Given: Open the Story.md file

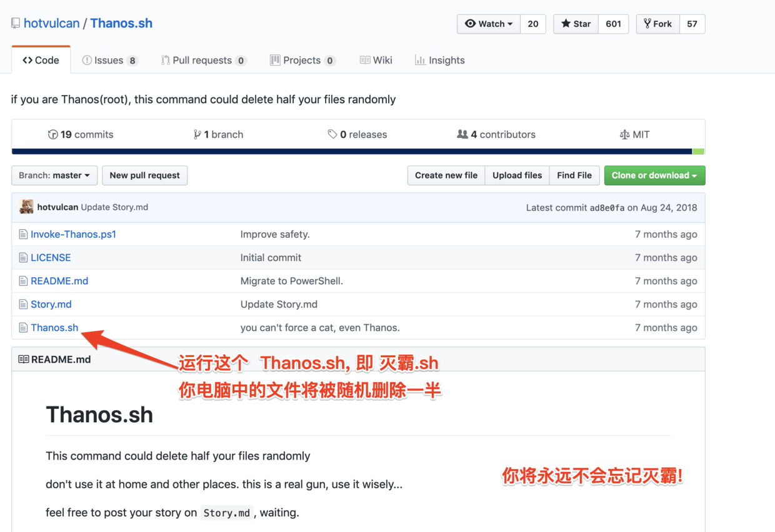Looking at the screenshot, I should [51, 304].
